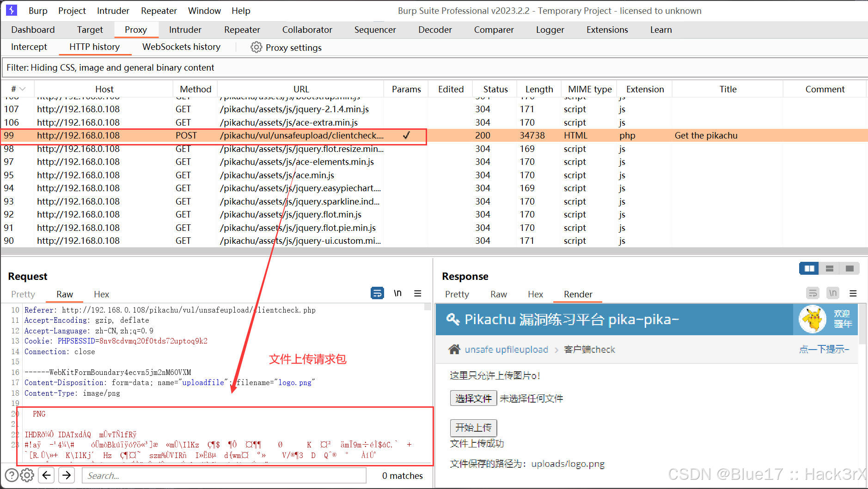Viewport: 868px width, 489px height.
Task: Open the Repeater menu in menu bar
Action: point(159,11)
